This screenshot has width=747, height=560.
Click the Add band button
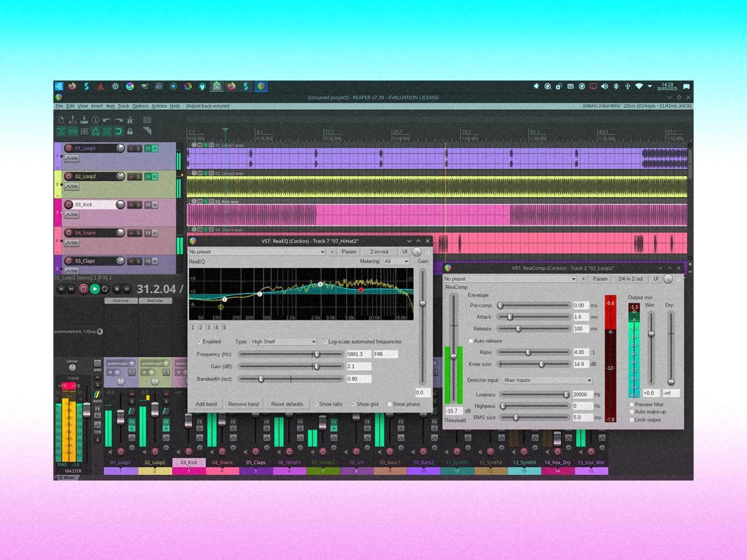(206, 404)
